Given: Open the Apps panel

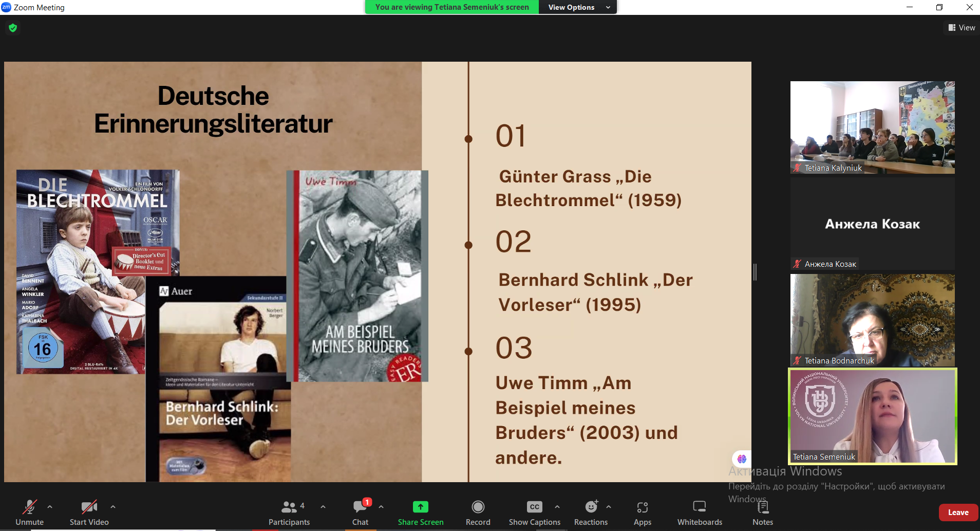Looking at the screenshot, I should 642,512.
